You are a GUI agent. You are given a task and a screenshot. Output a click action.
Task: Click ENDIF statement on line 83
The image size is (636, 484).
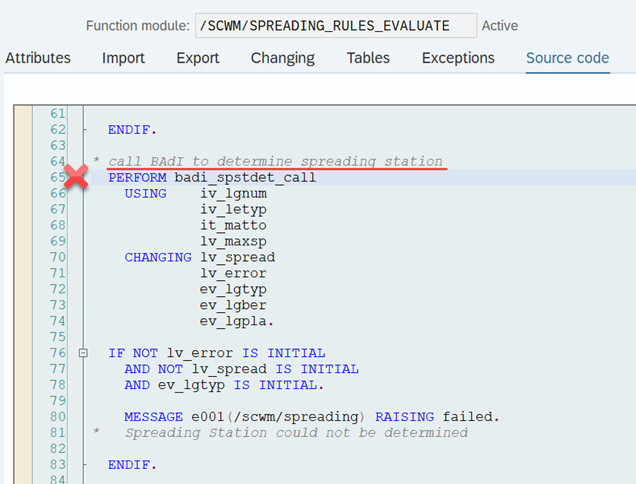132,465
